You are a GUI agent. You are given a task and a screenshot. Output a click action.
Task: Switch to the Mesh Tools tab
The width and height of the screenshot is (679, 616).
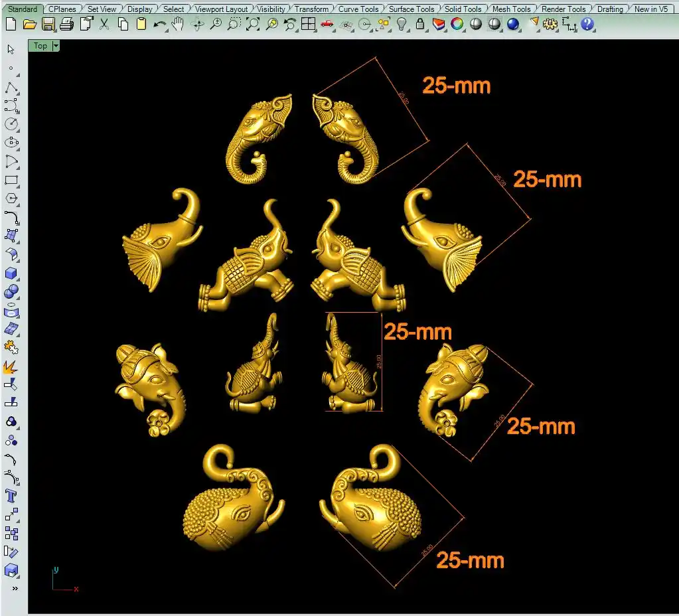click(x=510, y=9)
